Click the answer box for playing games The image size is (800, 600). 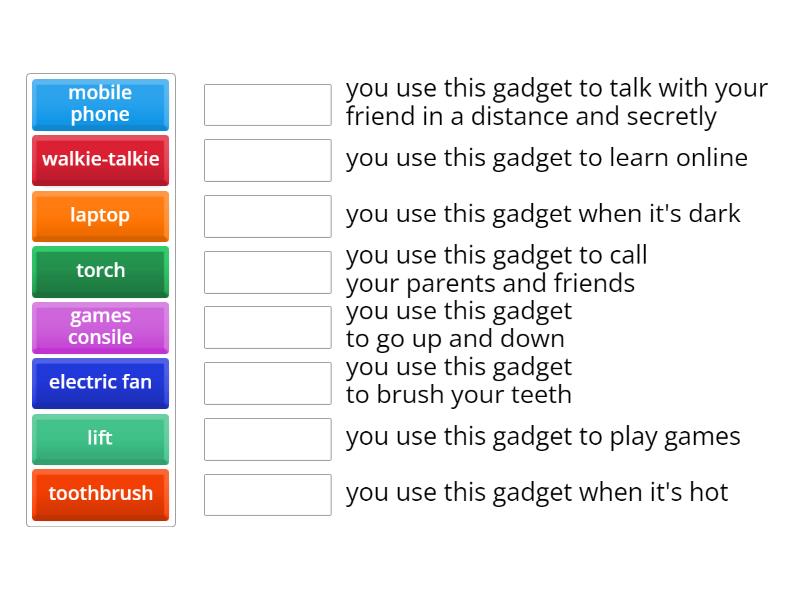pyautogui.click(x=267, y=438)
